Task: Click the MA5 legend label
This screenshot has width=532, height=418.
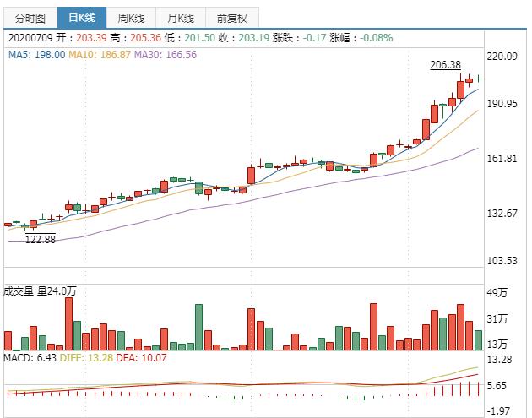Action: coord(35,54)
